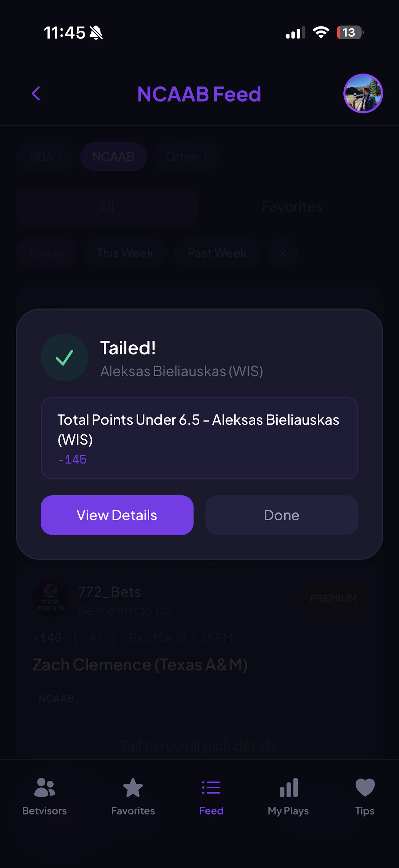Clear the date filter with X chip
399x868 pixels.
(283, 253)
